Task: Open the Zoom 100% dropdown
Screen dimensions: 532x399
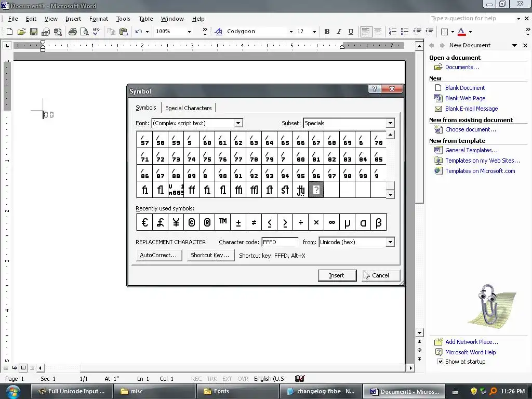Action: coord(189,32)
